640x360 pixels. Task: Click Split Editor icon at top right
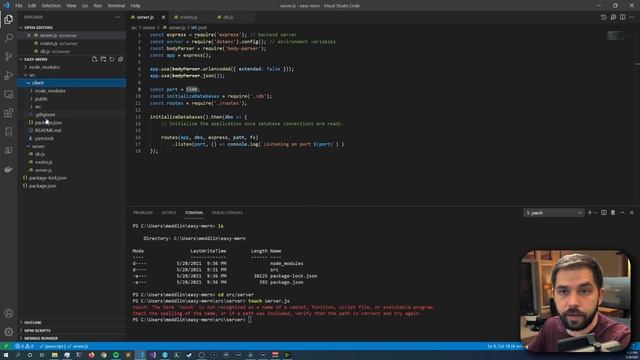pyautogui.click(x=622, y=17)
